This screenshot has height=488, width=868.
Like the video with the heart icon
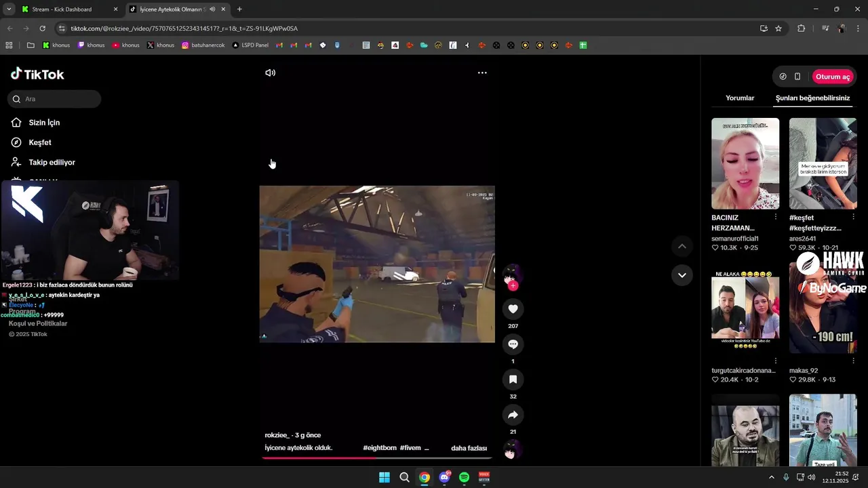point(513,309)
